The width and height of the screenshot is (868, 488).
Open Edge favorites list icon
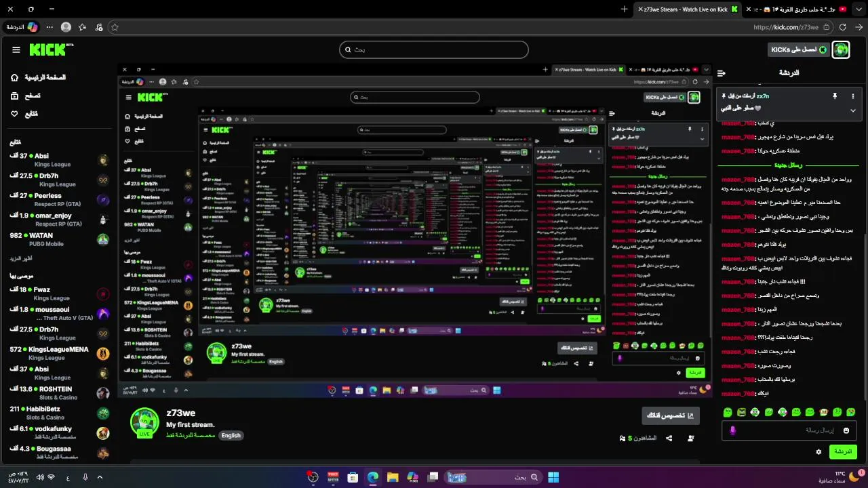point(82,27)
